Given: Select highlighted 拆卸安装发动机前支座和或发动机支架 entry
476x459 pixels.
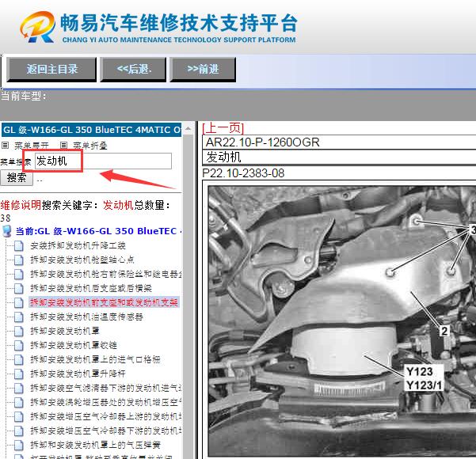Looking at the screenshot, I should point(104,302).
